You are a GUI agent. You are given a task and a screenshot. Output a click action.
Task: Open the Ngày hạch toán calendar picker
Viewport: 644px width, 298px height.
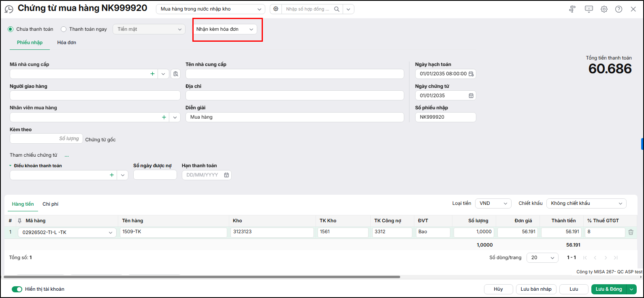point(471,74)
